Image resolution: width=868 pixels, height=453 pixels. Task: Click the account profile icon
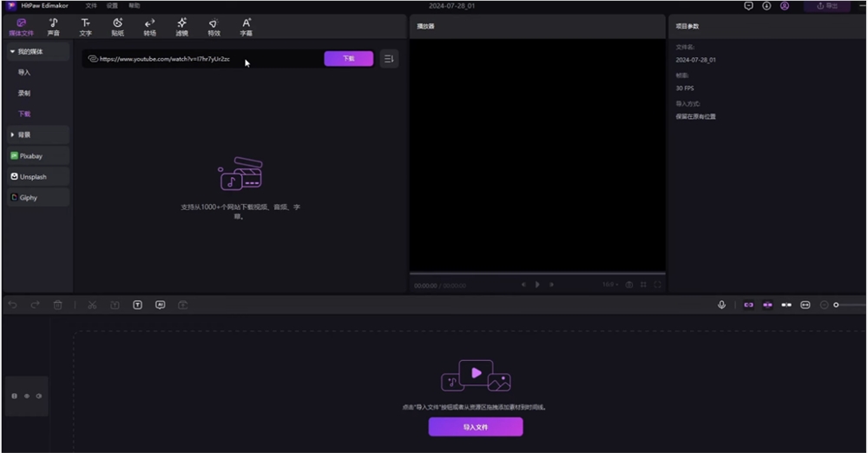pos(785,6)
